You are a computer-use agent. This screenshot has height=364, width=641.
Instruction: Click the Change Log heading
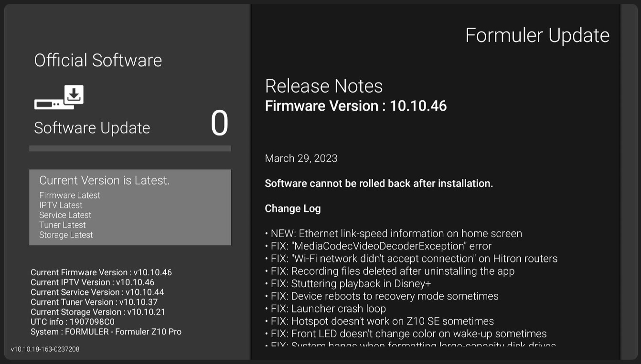293,208
